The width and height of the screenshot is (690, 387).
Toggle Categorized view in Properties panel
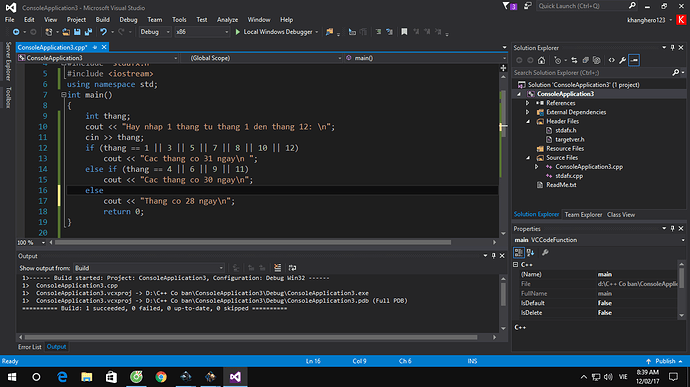[519, 252]
